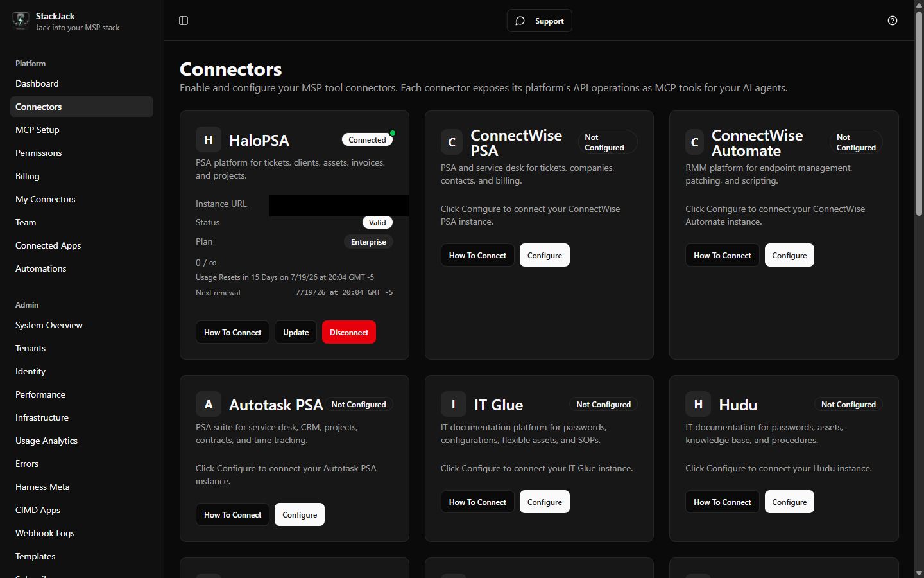Click the ConnectWise Automate C icon
The width and height of the screenshot is (924, 578).
694,142
